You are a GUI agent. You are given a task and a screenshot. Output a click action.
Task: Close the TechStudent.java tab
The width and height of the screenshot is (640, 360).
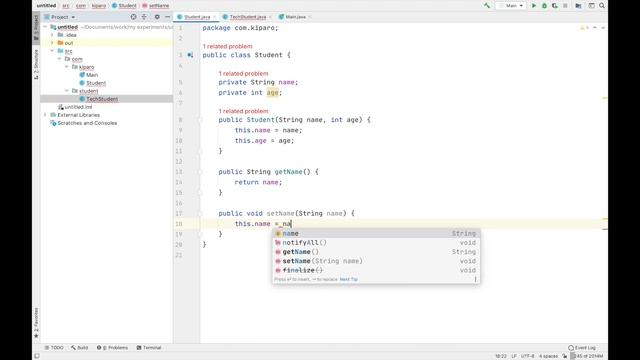pos(270,17)
